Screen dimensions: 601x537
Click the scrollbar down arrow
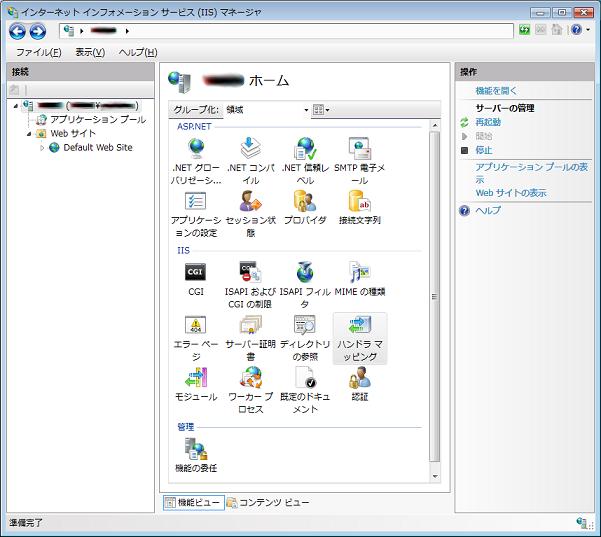tap(435, 476)
